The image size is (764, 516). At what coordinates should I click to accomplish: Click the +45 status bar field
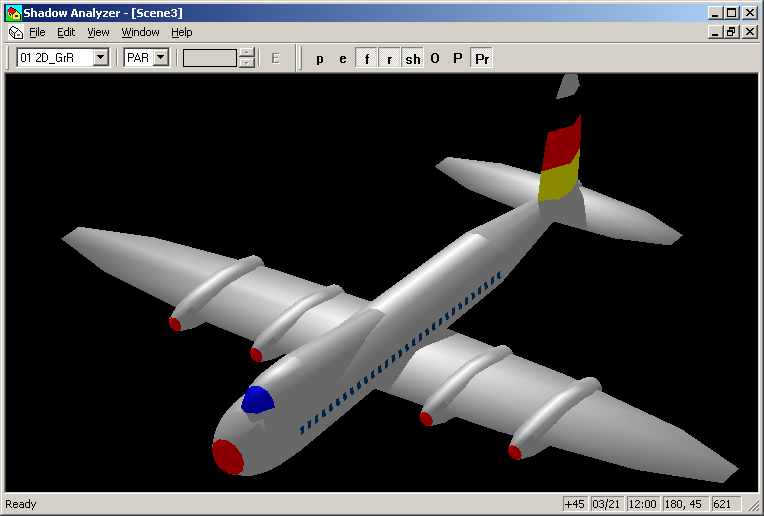point(575,504)
